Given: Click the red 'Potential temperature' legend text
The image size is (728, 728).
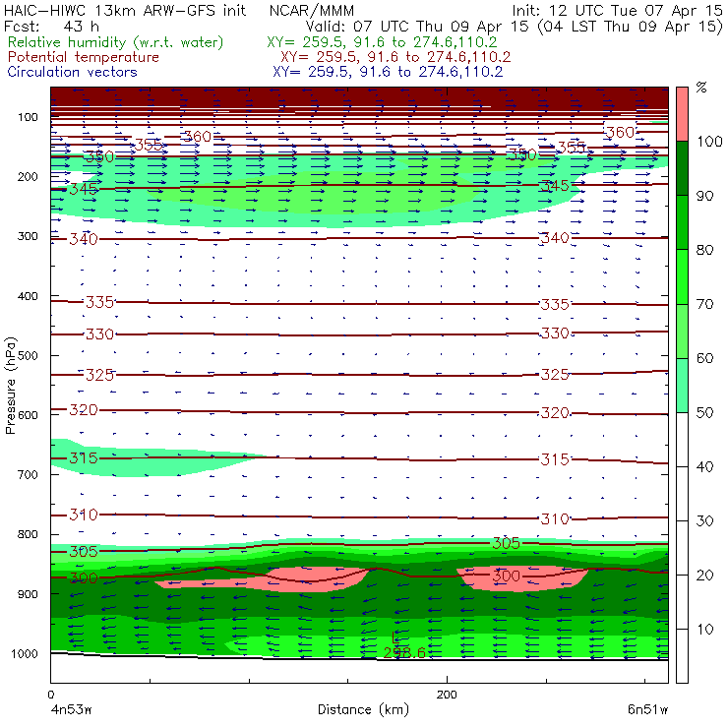Looking at the screenshot, I should 83,57.
